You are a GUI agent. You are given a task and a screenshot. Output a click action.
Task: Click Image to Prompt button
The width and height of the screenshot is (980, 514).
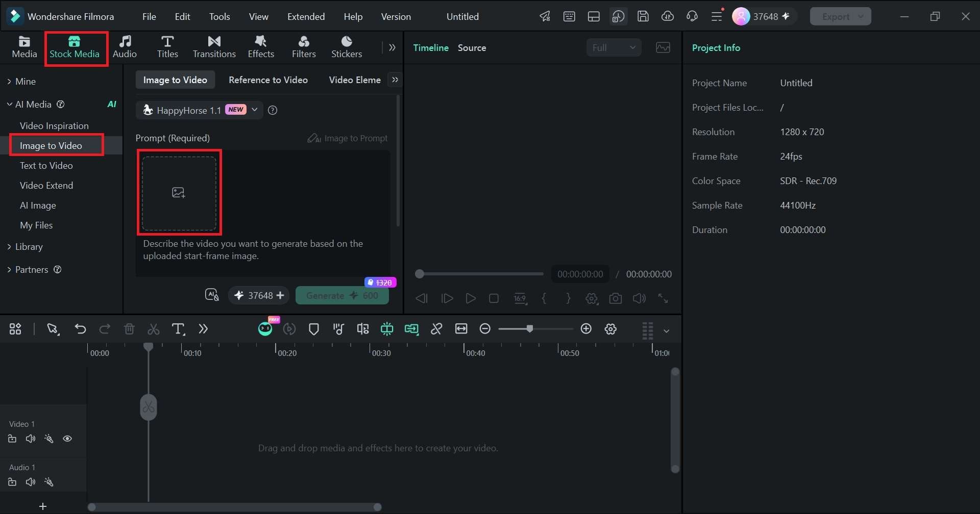click(x=347, y=138)
